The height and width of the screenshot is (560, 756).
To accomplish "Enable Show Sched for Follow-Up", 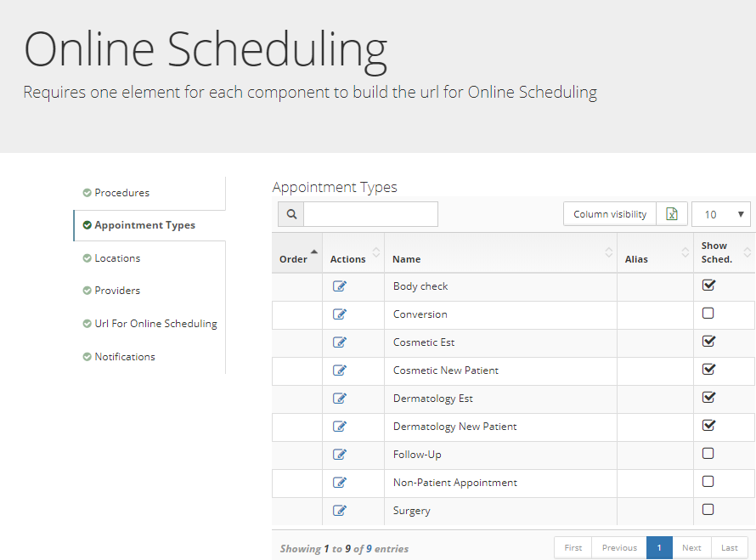I will point(708,453).
